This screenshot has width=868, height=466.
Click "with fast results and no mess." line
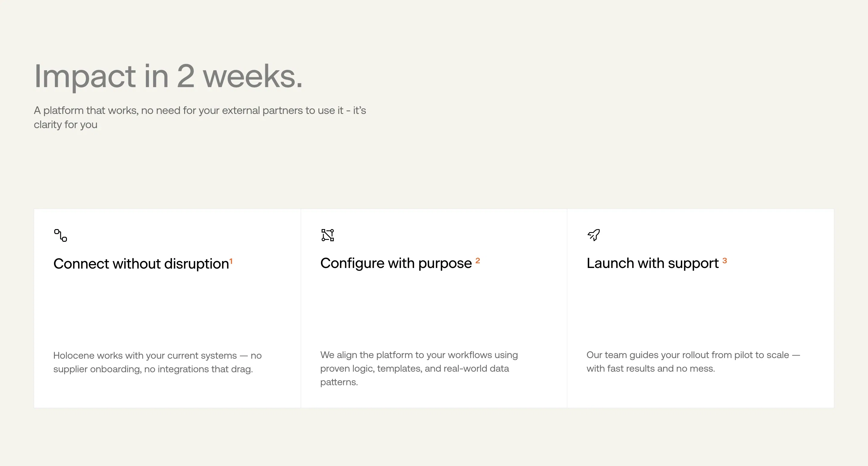[x=651, y=369]
